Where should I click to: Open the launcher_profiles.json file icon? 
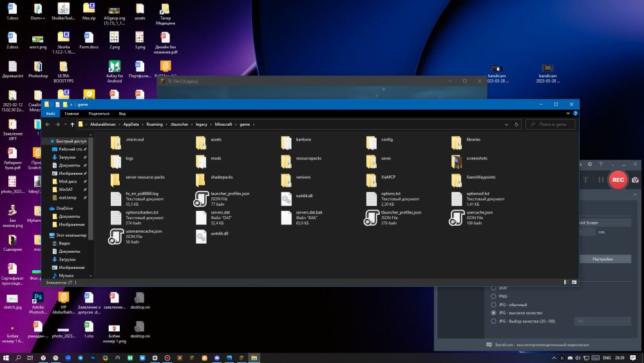201,199
